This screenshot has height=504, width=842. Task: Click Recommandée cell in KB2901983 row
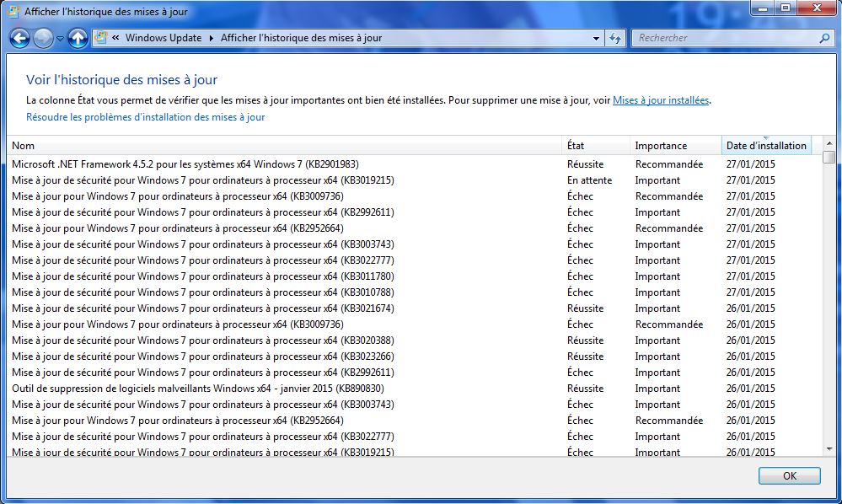coord(669,164)
